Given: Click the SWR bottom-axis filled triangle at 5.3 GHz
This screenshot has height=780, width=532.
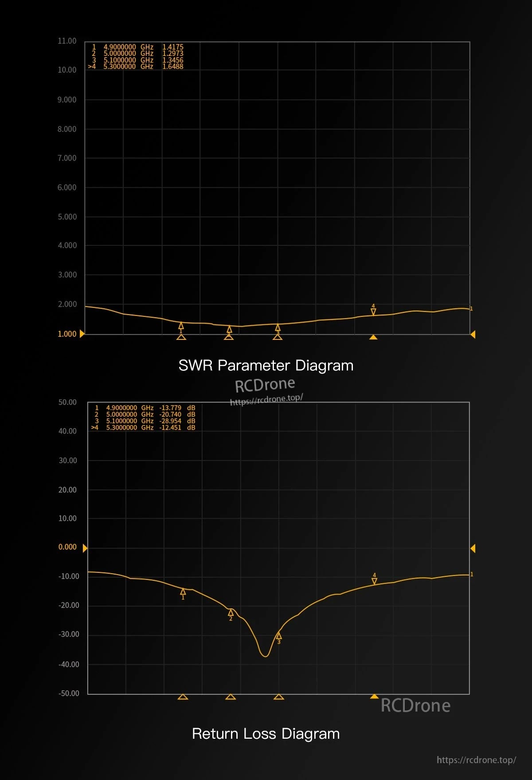Looking at the screenshot, I should click(373, 337).
